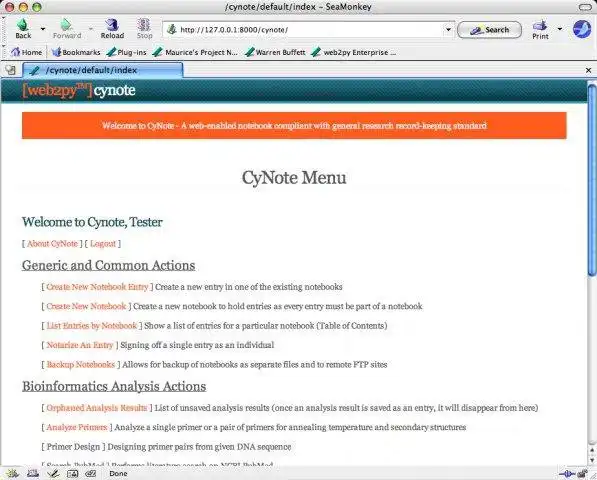Expand the Back history dropdown arrow

click(x=43, y=29)
